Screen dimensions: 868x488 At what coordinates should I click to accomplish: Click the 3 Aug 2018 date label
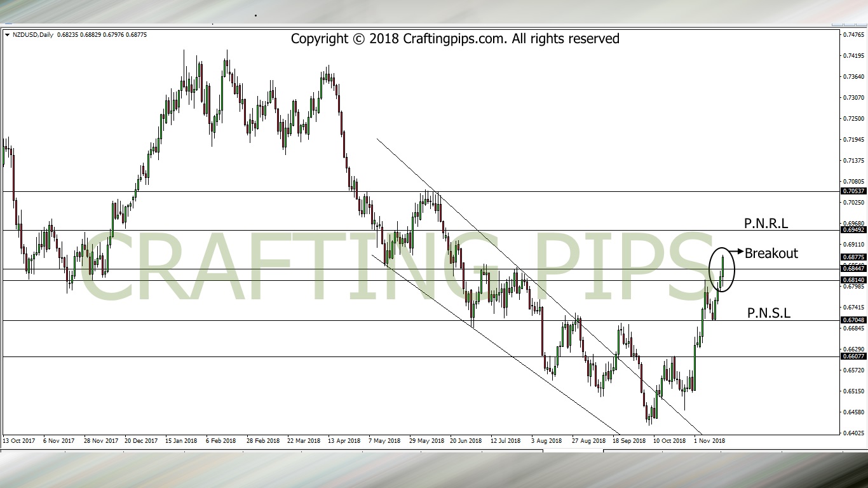point(547,440)
